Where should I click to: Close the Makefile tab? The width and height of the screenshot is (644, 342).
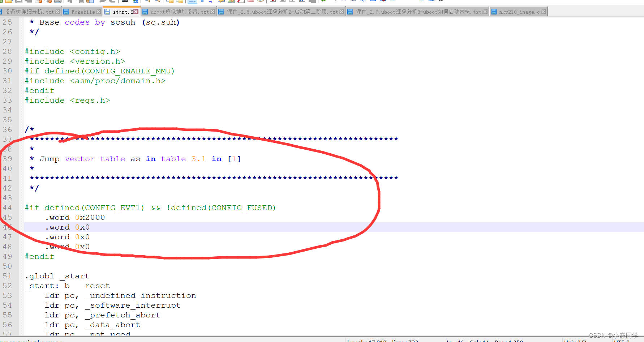98,12
